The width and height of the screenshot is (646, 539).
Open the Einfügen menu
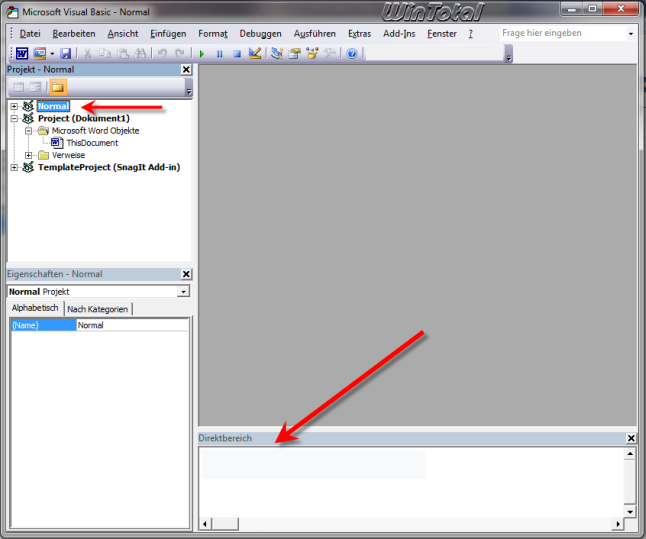click(168, 34)
